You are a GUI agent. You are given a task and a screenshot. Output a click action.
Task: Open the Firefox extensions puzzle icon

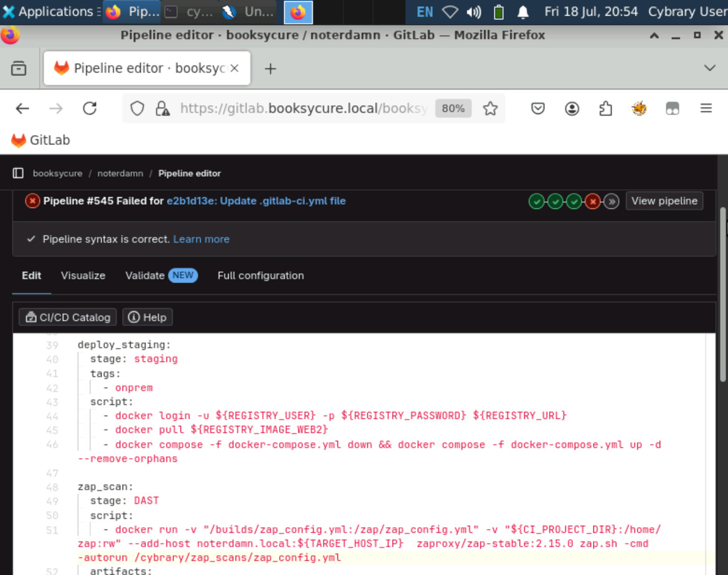click(x=605, y=109)
